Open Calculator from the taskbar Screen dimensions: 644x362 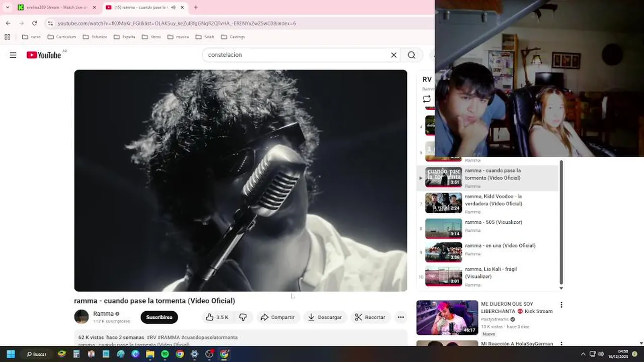76,354
